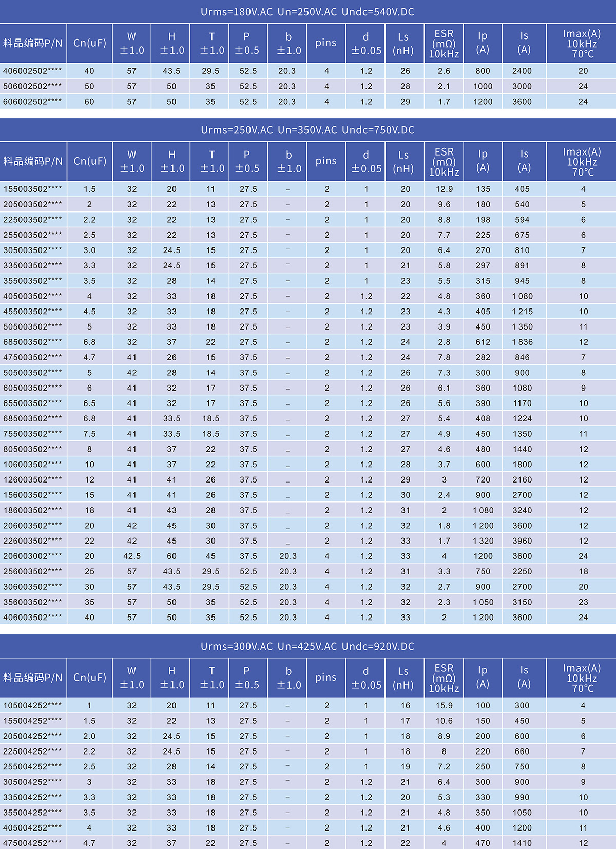
Task: Select part number 306003502****
Action: pos(32,587)
